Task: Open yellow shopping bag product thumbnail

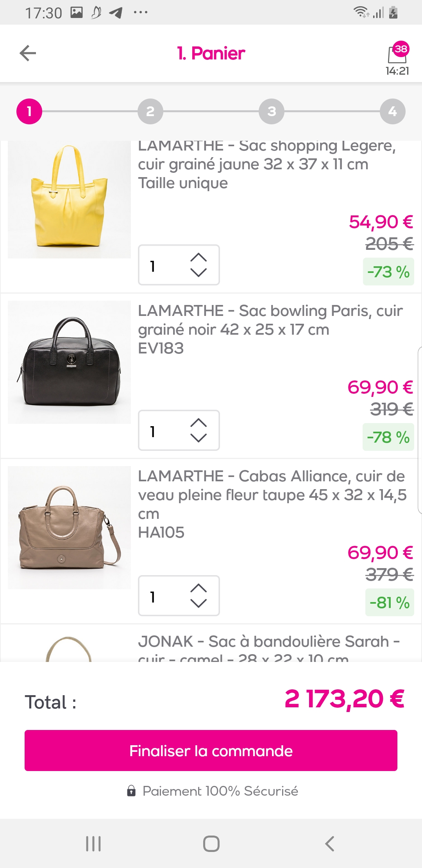Action: tap(69, 199)
